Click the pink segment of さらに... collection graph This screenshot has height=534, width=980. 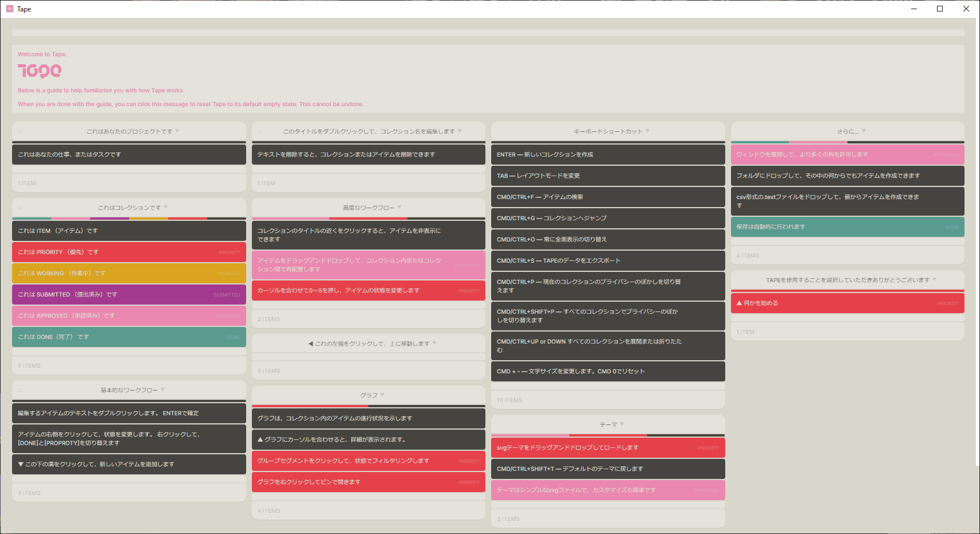(818, 142)
